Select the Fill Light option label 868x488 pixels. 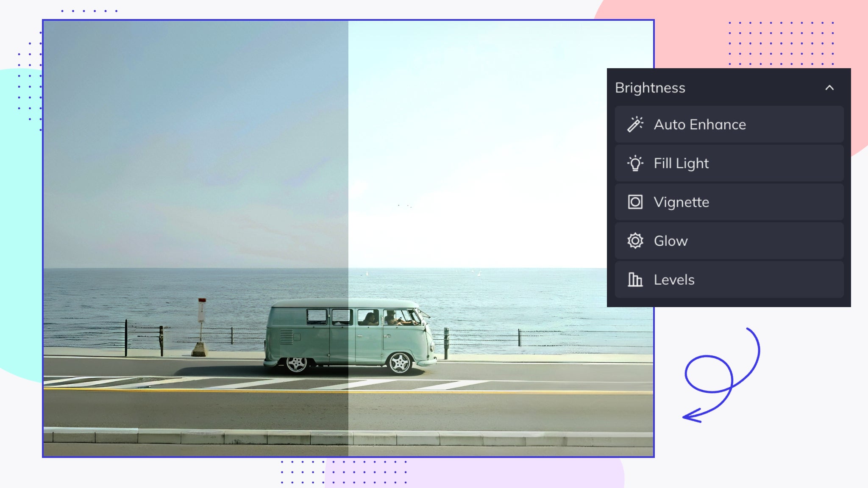click(681, 164)
